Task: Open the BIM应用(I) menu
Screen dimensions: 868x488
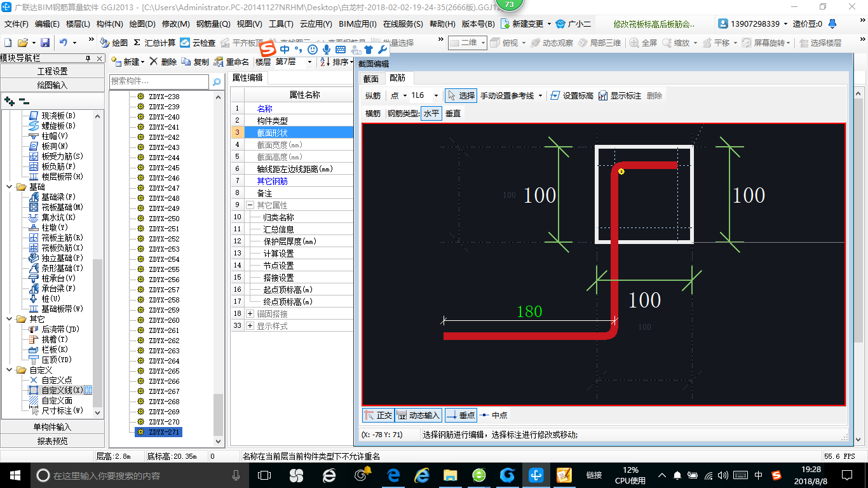Action: pos(358,24)
